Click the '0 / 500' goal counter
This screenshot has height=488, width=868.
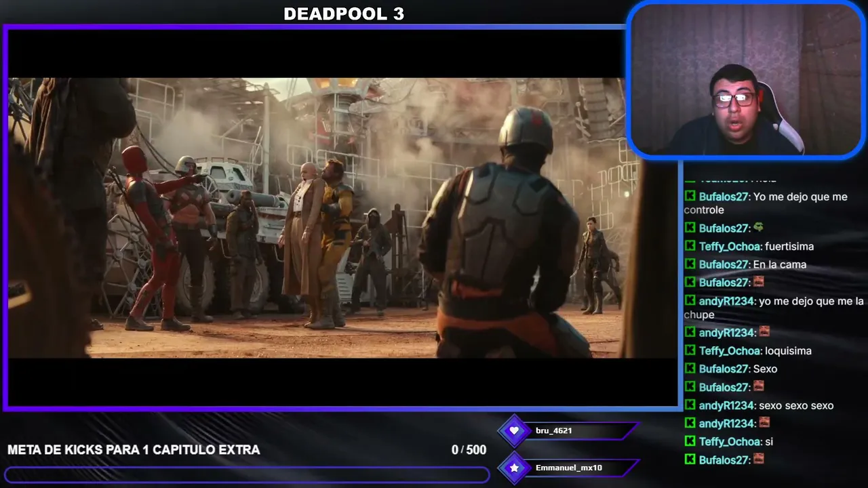point(469,450)
